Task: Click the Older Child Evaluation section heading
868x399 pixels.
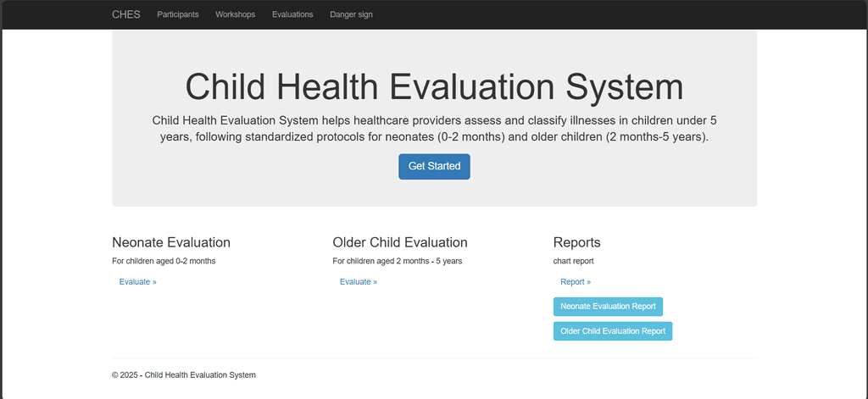Action: tap(400, 243)
